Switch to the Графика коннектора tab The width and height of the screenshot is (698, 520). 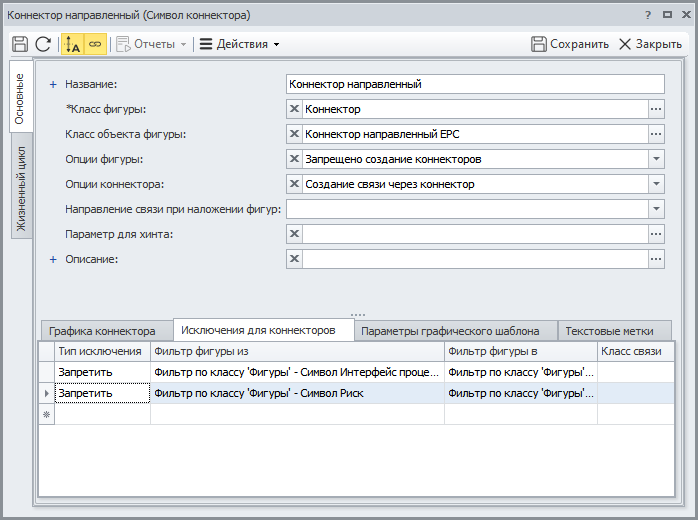(x=102, y=331)
